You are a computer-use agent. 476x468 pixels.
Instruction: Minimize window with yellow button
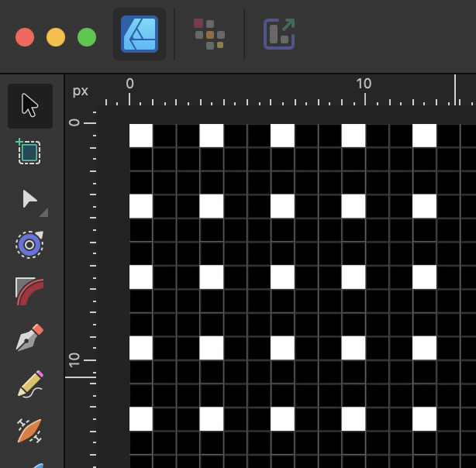click(x=56, y=37)
